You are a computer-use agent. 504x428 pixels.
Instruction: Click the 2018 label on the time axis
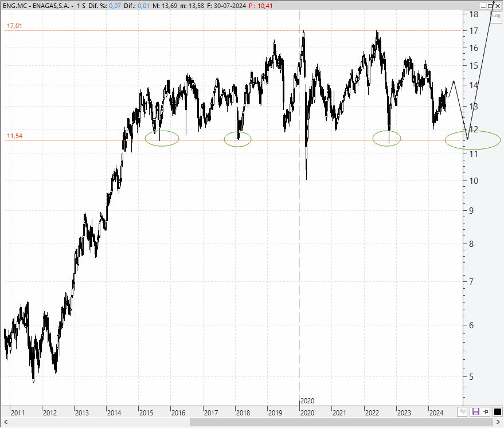tap(243, 413)
